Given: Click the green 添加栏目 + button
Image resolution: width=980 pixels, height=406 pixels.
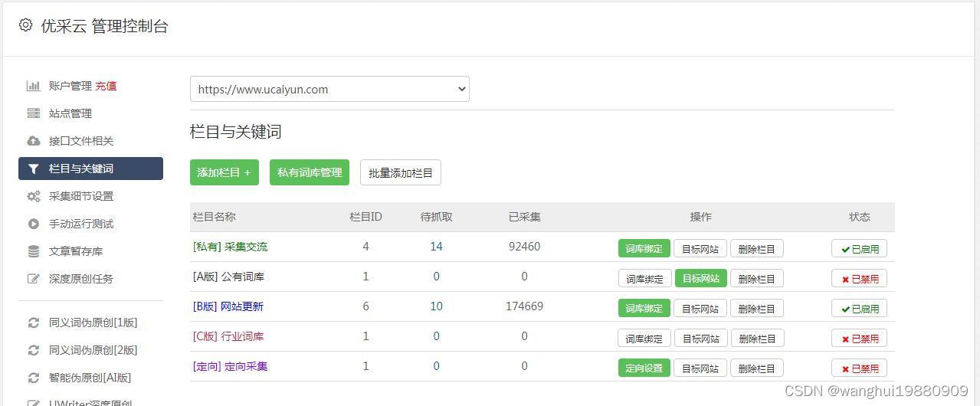Looking at the screenshot, I should click(x=225, y=172).
